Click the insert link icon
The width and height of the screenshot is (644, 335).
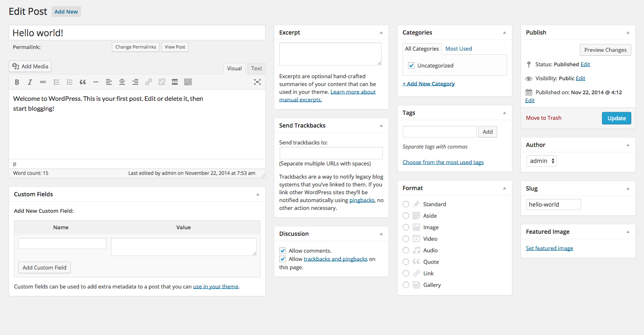point(148,82)
